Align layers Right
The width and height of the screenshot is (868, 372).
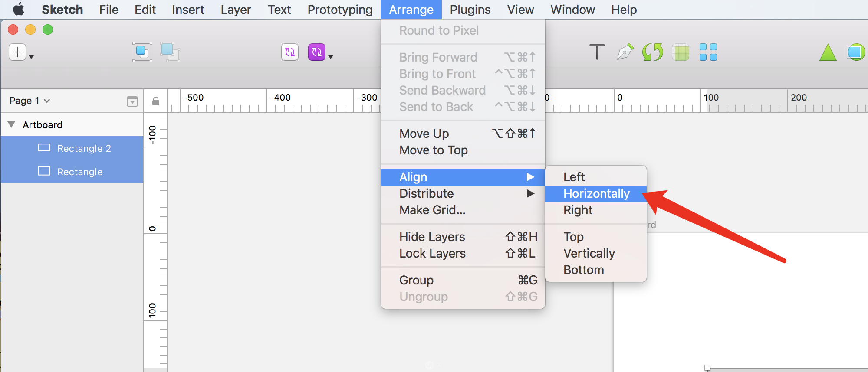point(595,210)
